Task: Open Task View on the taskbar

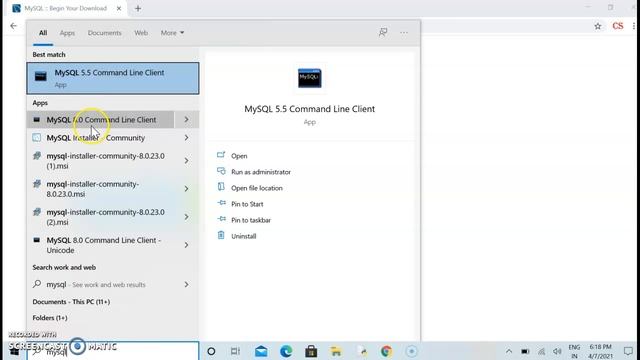Action: tap(235, 351)
